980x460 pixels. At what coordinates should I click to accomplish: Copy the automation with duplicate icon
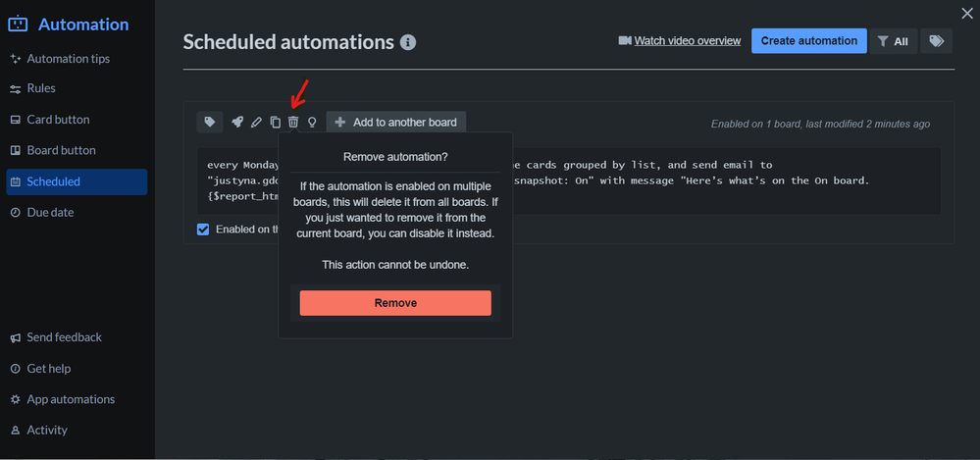coord(275,123)
